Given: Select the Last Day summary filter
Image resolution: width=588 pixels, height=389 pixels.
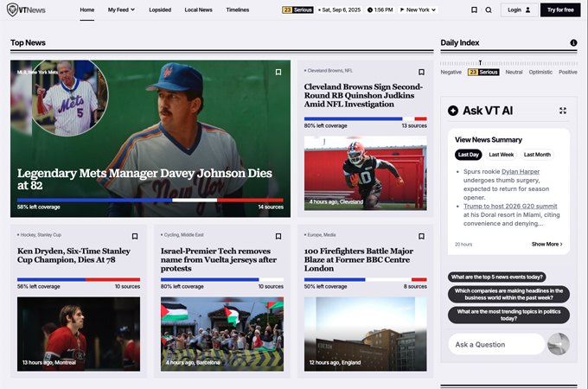Looking at the screenshot, I should pos(468,155).
